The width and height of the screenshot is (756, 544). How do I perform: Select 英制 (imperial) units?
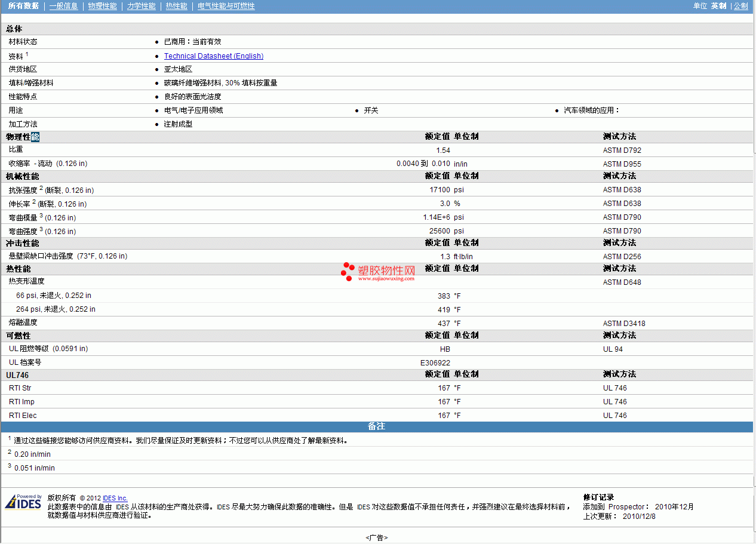point(718,6)
